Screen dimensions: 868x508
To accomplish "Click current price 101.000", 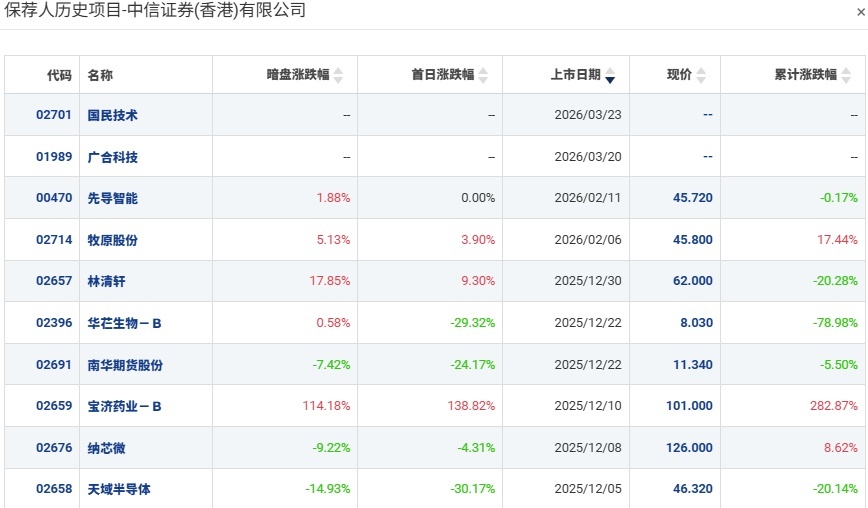I will (x=689, y=406).
